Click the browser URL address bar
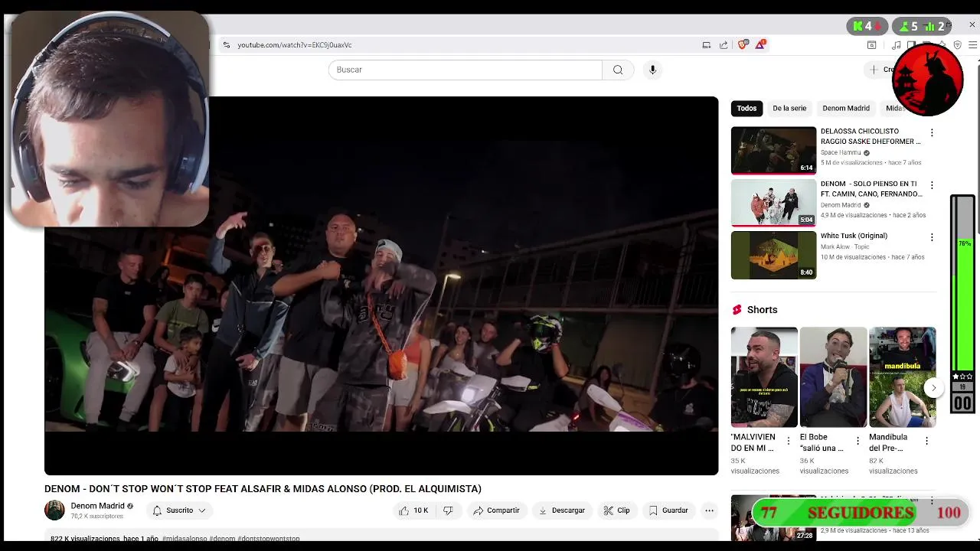Viewport: 980px width, 551px height. click(459, 45)
